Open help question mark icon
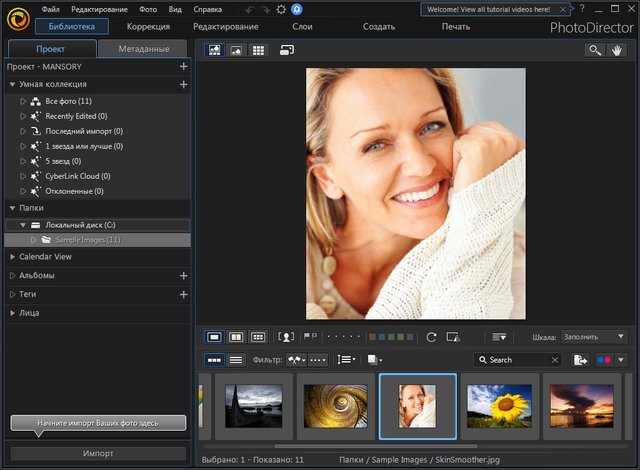 [582, 9]
